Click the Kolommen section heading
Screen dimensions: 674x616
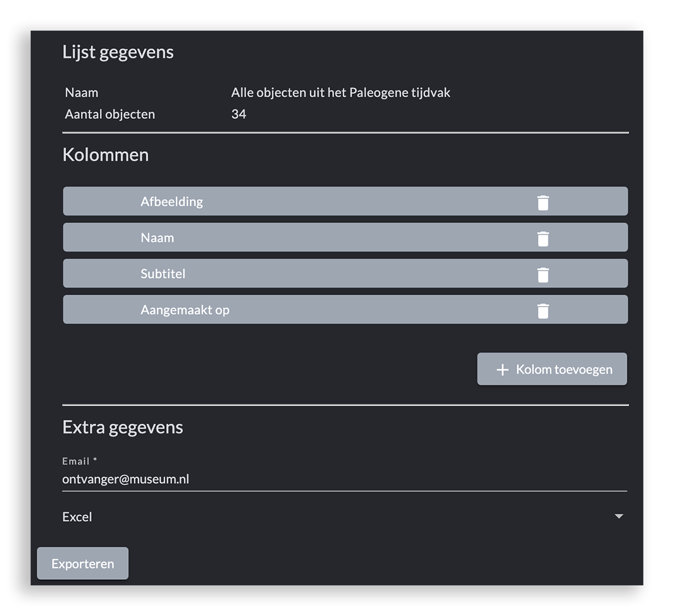click(105, 155)
